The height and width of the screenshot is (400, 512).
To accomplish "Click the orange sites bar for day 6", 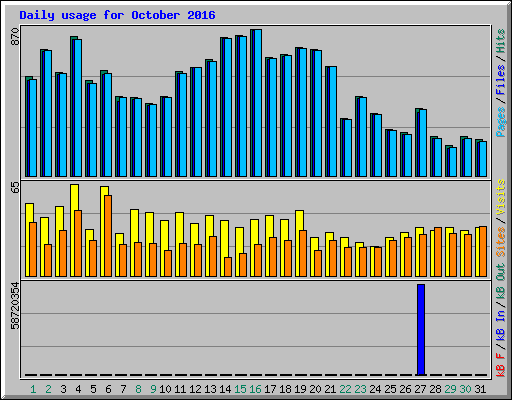I will [x=108, y=236].
